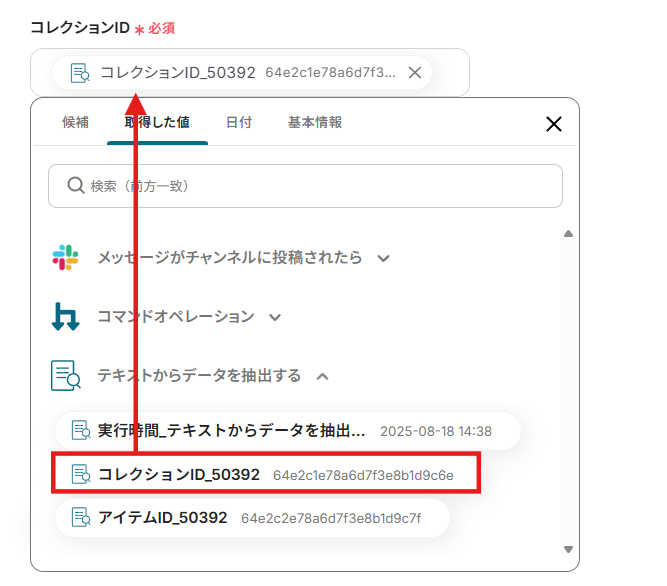
Task: Click the scrollbar up arrow
Action: 568,233
